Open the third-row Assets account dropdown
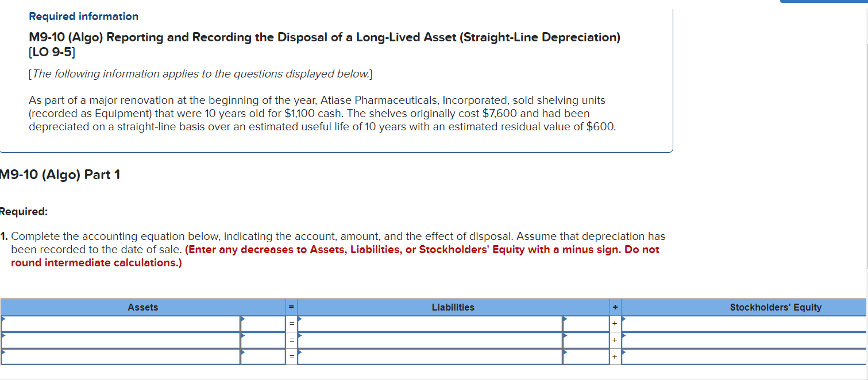Screen dimensions: 868x380 [121, 356]
